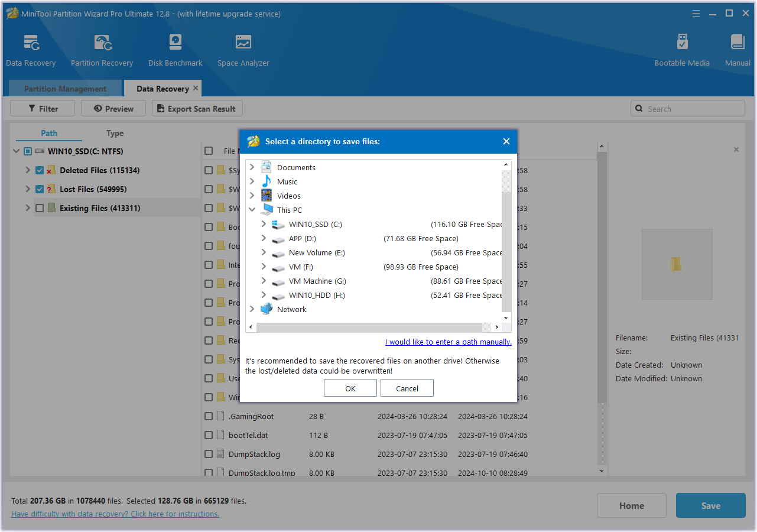Collapse the This PC tree node

pos(252,210)
